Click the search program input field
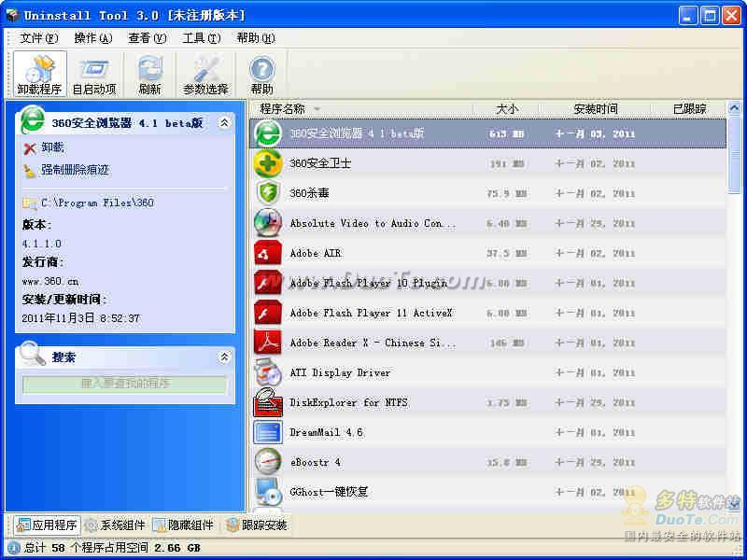 point(125,385)
